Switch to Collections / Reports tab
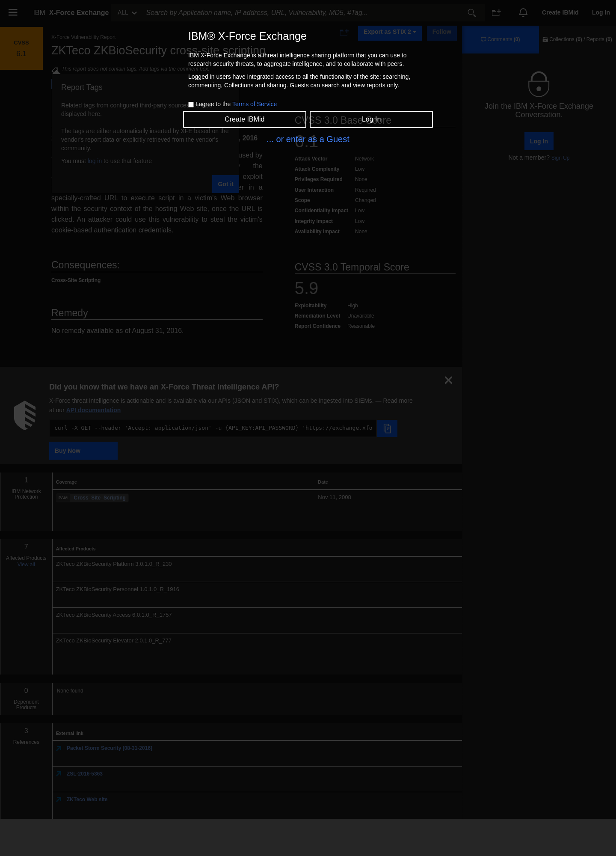 point(577,39)
